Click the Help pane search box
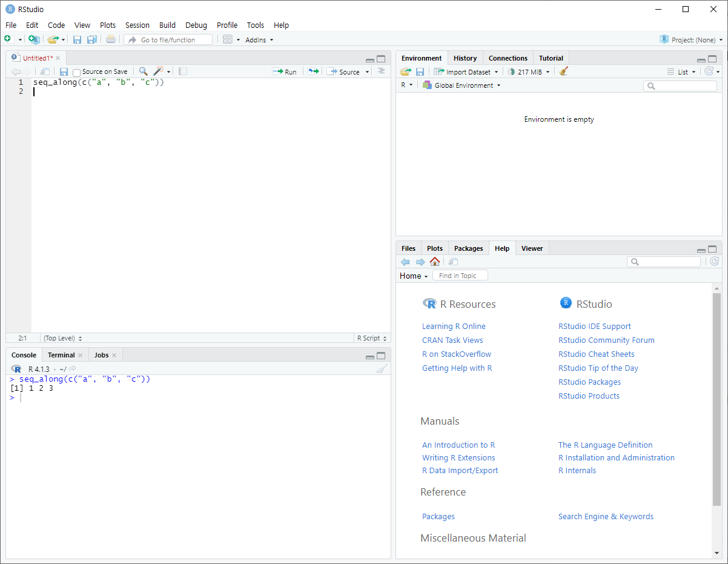Screen dimensions: 728x564 tap(664, 262)
